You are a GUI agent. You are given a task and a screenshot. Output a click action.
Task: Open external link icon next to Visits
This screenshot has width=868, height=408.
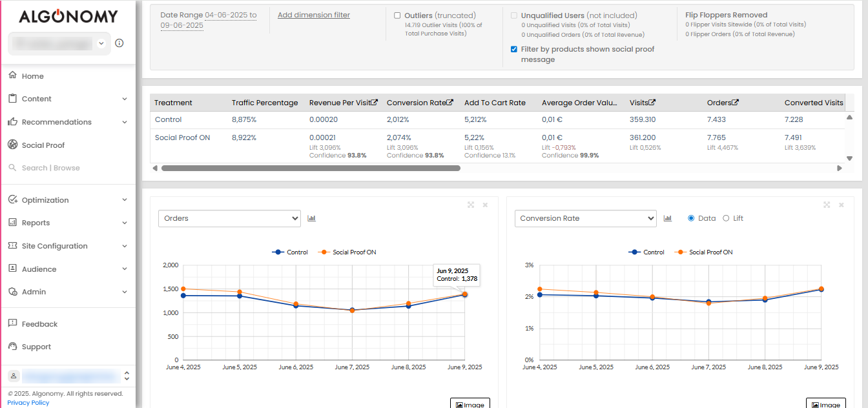click(x=652, y=103)
